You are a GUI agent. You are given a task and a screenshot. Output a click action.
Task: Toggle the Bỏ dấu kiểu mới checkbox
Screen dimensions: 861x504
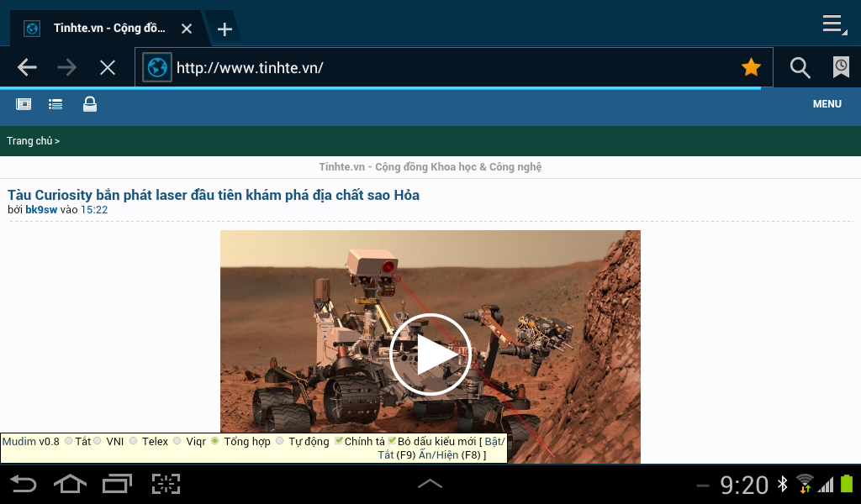click(x=392, y=441)
